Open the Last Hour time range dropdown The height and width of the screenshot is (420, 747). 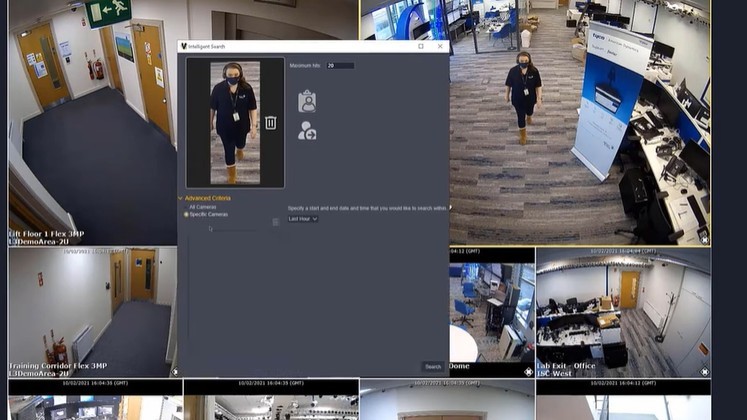pos(303,218)
